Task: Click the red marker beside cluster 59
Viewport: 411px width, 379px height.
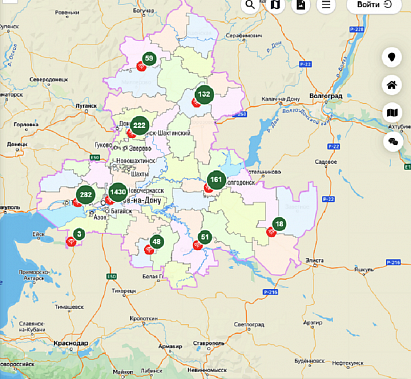Action: pos(141,67)
